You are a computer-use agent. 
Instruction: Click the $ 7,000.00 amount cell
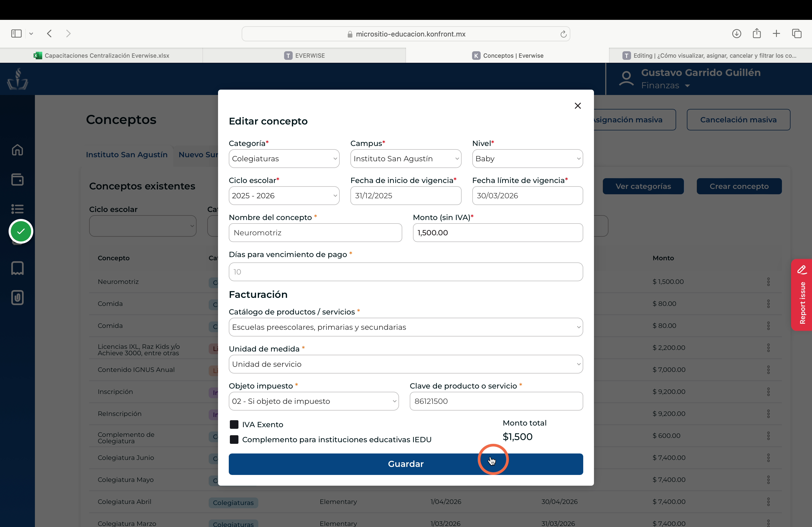669,369
